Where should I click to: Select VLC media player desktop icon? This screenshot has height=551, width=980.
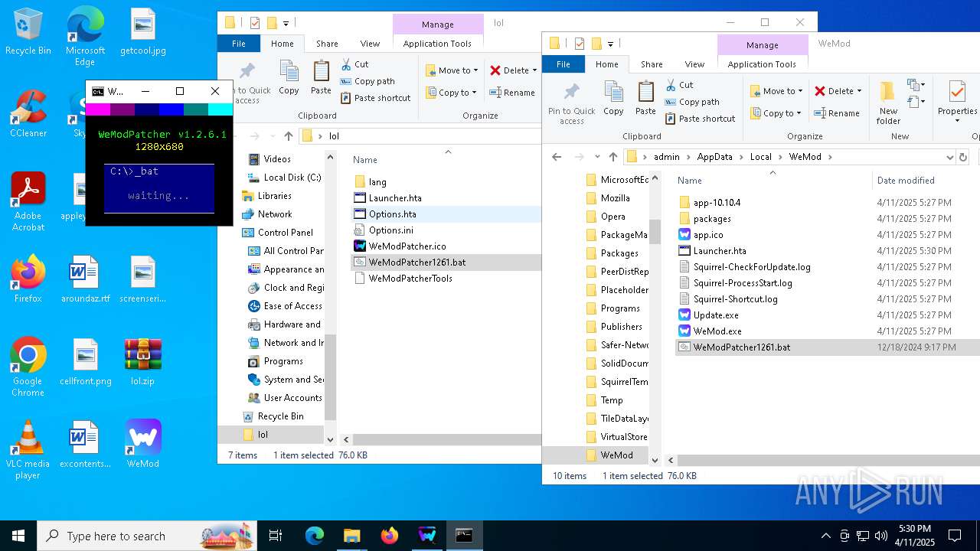[28, 450]
